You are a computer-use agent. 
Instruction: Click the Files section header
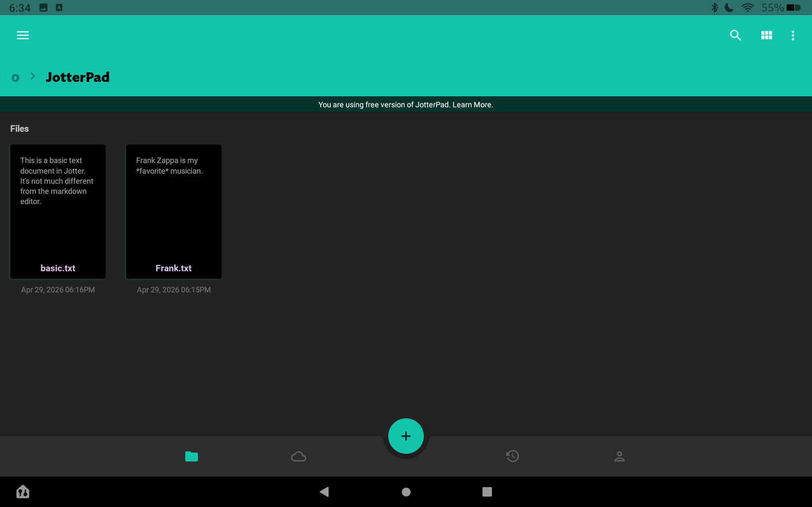(20, 129)
